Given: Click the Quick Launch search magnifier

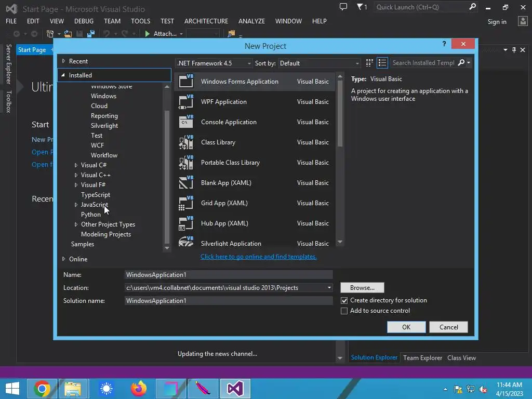Looking at the screenshot, I should tap(472, 7).
